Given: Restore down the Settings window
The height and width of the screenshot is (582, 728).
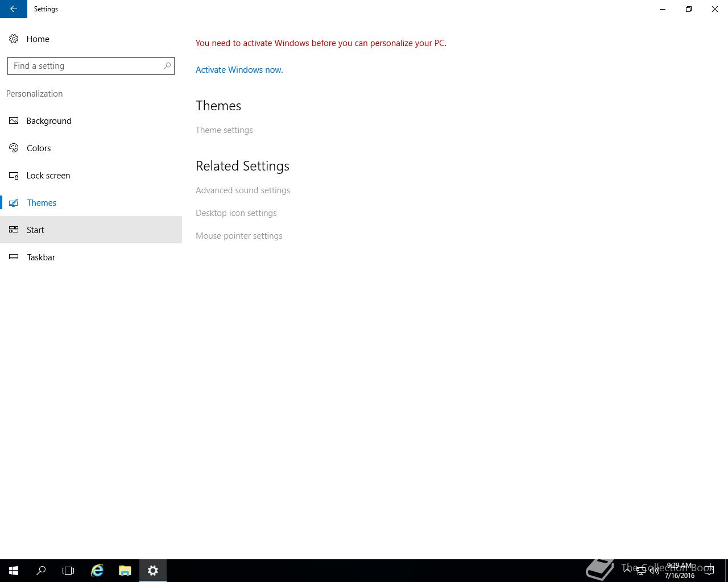Looking at the screenshot, I should pyautogui.click(x=689, y=9).
